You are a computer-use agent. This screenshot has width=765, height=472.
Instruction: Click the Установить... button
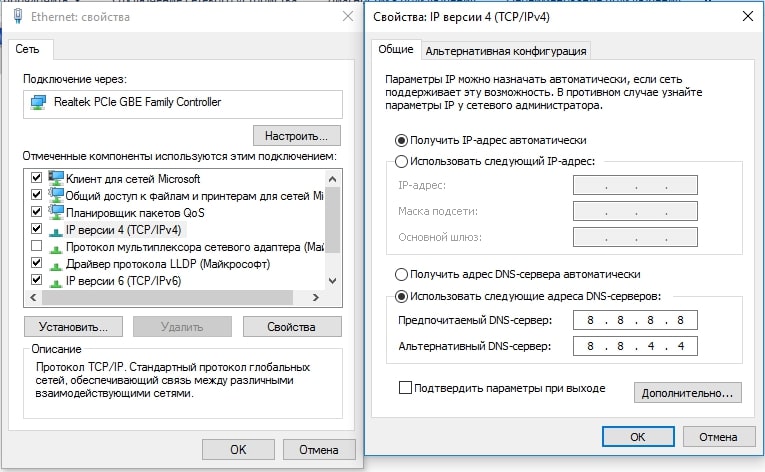click(x=73, y=327)
